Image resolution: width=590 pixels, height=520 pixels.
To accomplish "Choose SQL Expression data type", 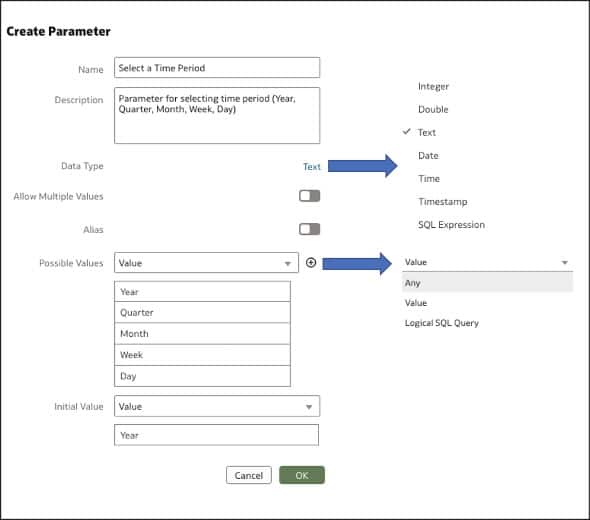I will [452, 225].
